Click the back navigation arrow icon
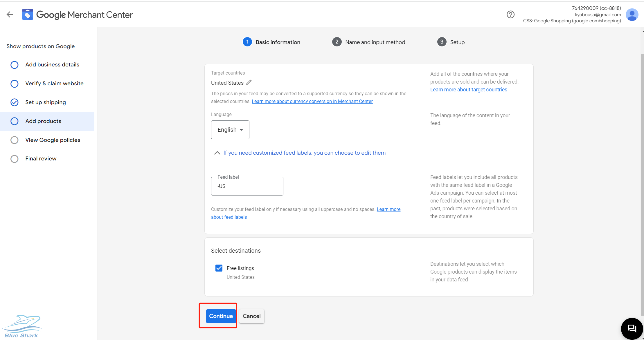 click(10, 15)
